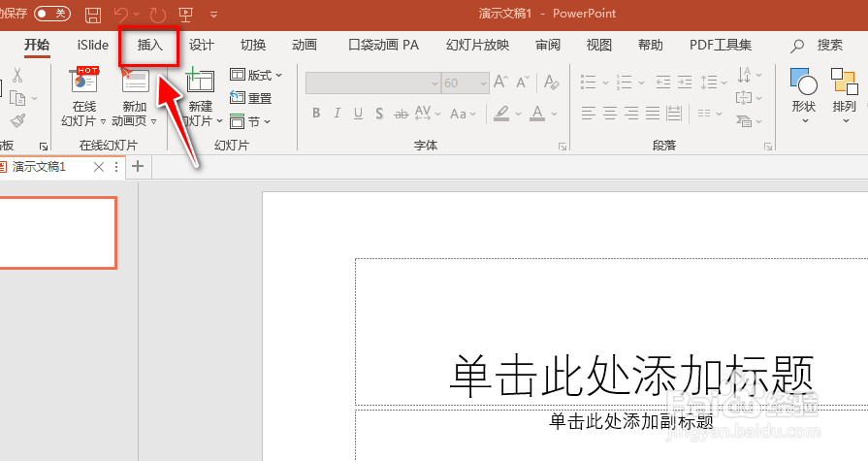Click the 新加动画页 button
This screenshot has height=461, width=868.
tap(135, 97)
